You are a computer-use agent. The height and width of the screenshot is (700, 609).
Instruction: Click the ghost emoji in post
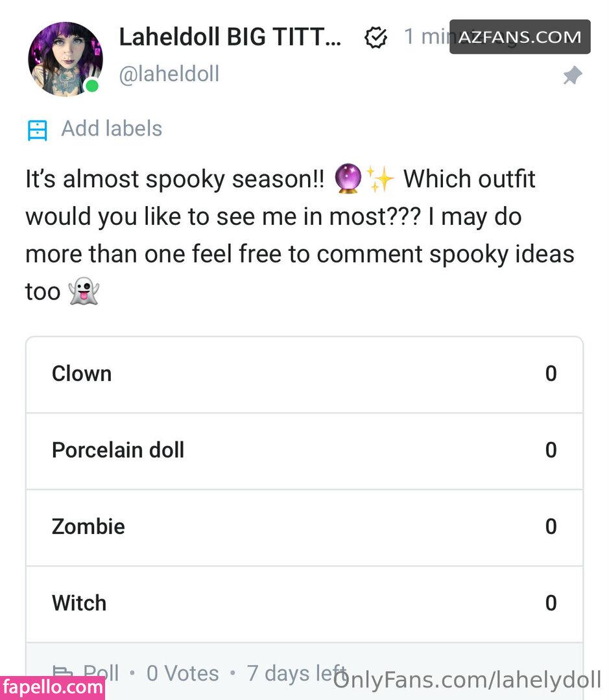click(85, 292)
